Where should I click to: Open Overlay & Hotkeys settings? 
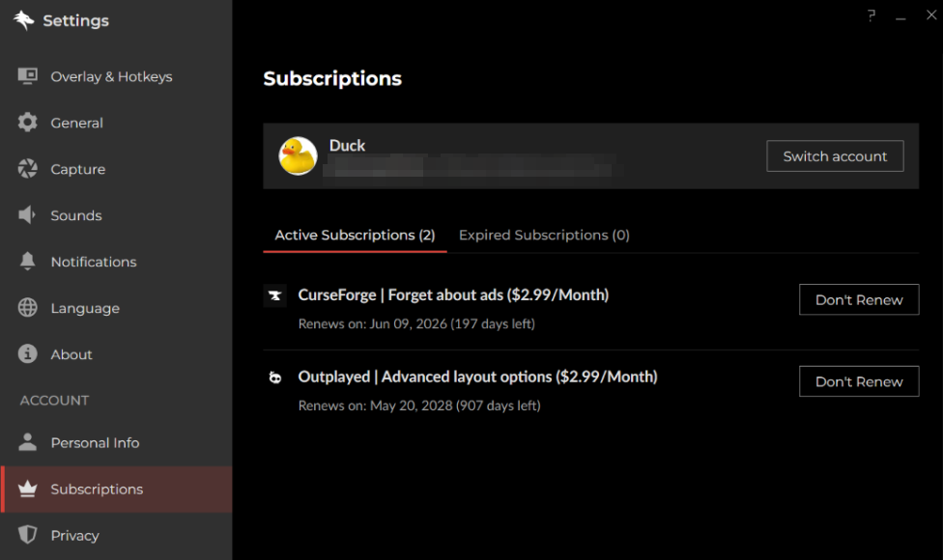pos(116,76)
